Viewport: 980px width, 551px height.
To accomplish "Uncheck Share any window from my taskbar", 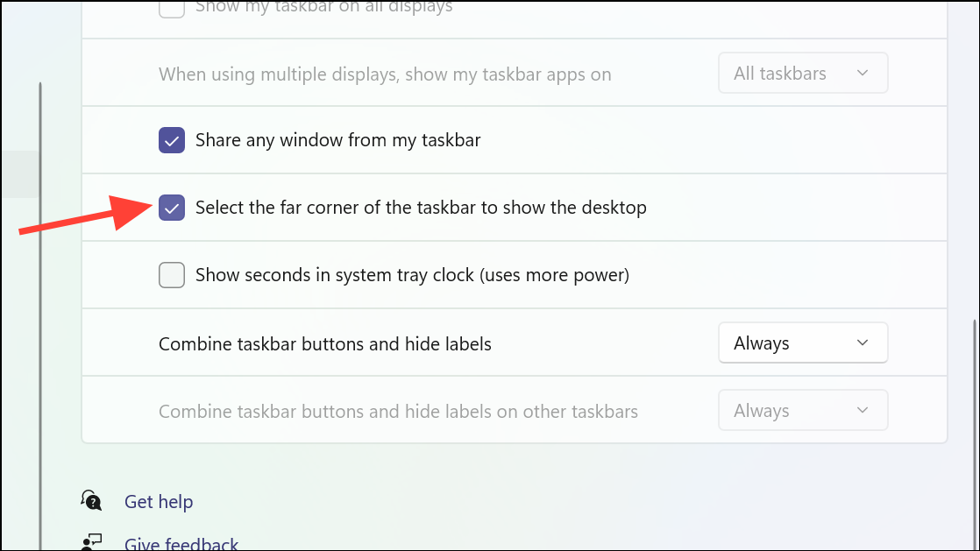I will coord(172,139).
